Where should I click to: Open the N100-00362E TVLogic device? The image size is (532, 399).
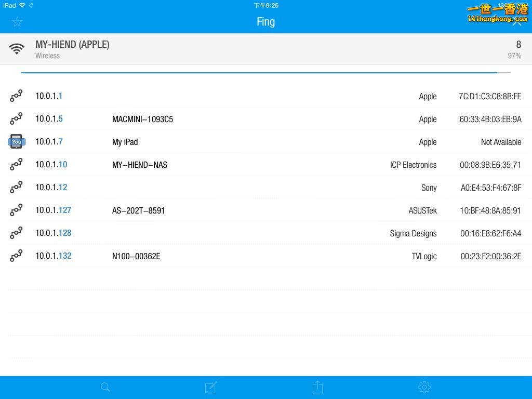tap(136, 256)
